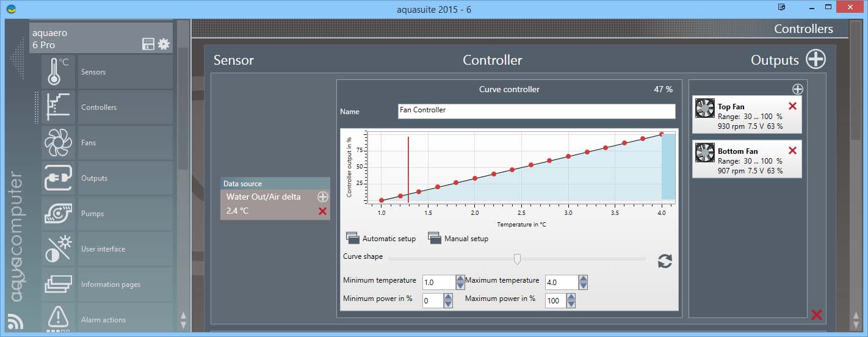The image size is (868, 337).
Task: Add output inside the outputs panel
Action: coord(797,89)
